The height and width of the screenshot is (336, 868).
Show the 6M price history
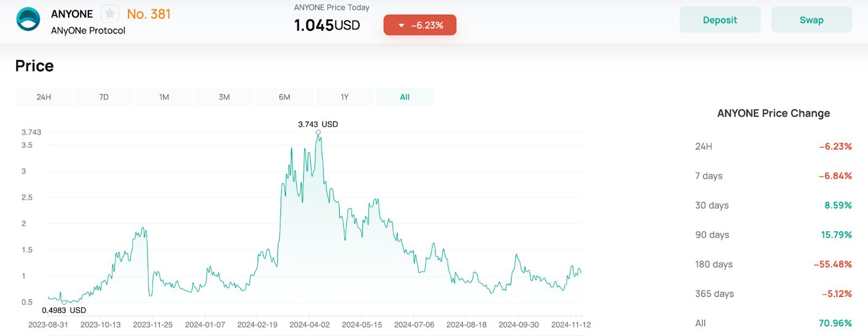point(284,97)
